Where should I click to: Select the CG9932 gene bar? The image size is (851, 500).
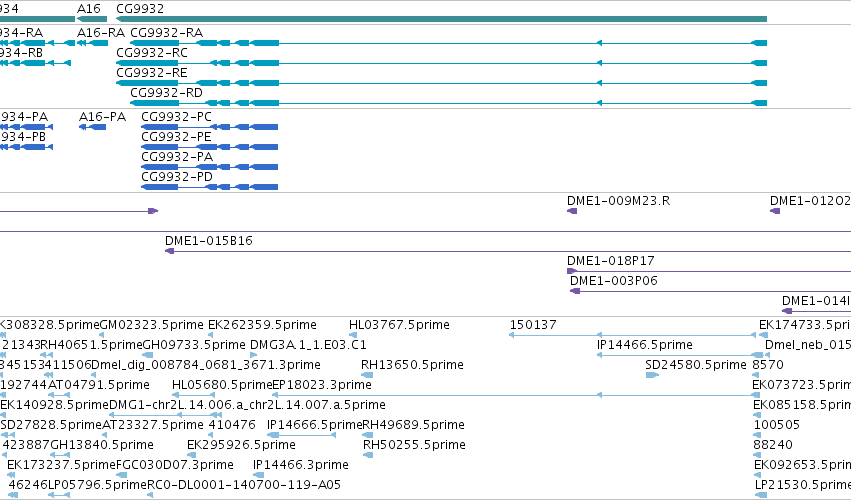click(x=441, y=19)
